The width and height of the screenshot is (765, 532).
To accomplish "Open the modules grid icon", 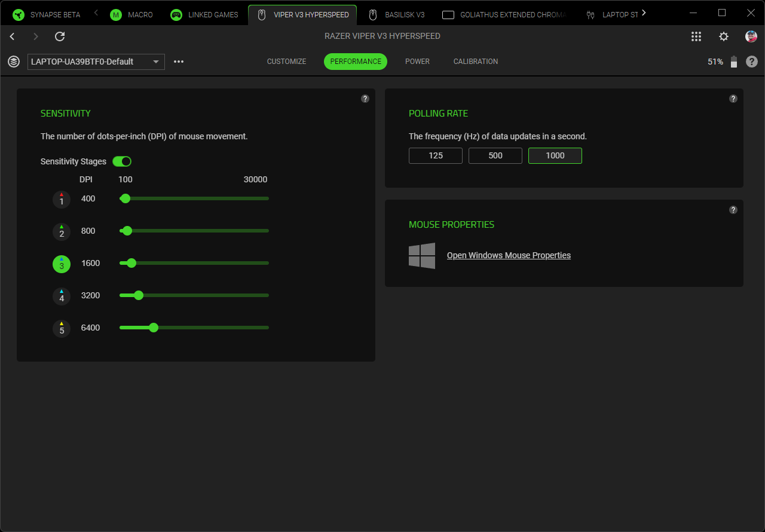I will click(696, 36).
